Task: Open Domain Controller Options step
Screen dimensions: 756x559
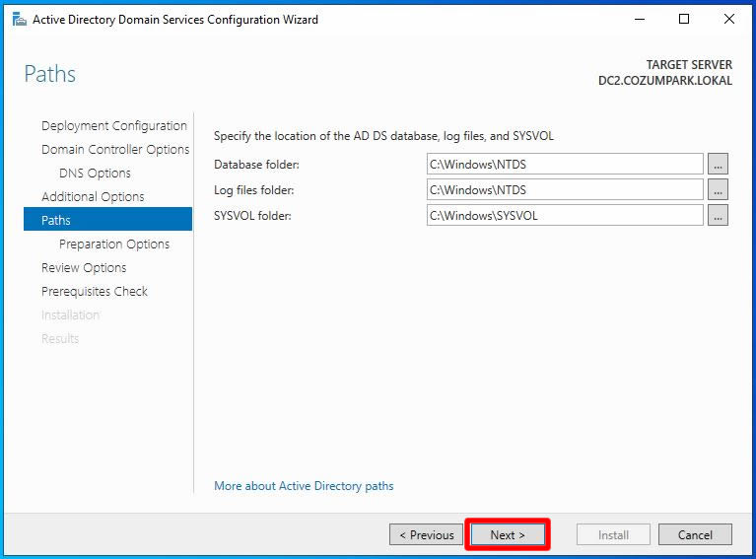Action: 115,150
